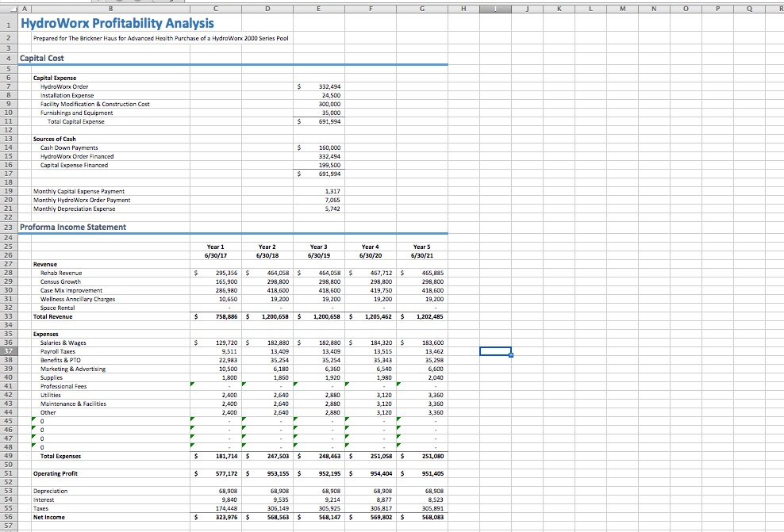The width and height of the screenshot is (784, 532).
Task: Select the Professional Fees label
Action: (63, 387)
